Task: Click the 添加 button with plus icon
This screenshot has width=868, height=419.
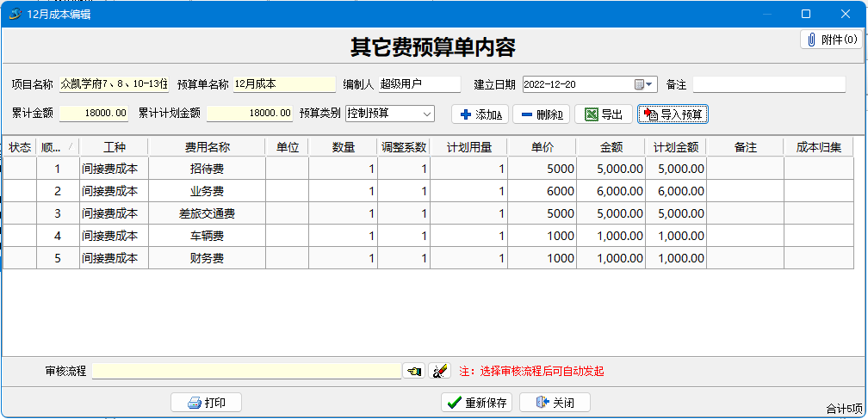Action: coord(480,114)
